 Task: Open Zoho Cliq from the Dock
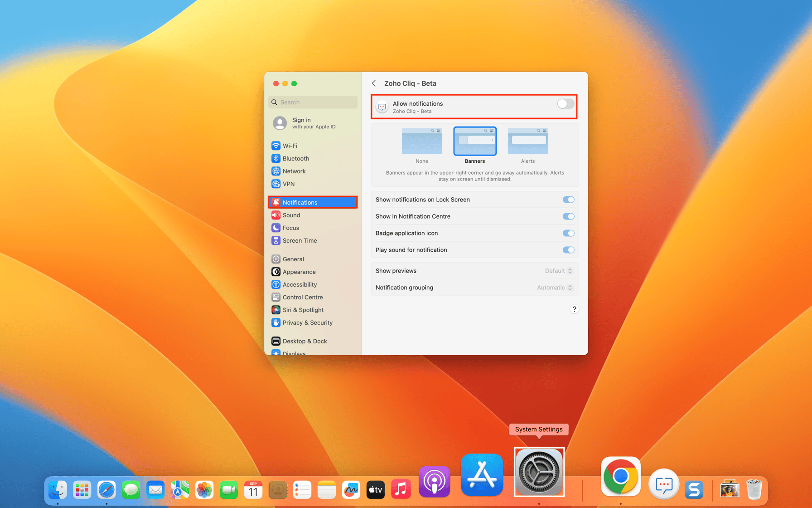click(664, 484)
